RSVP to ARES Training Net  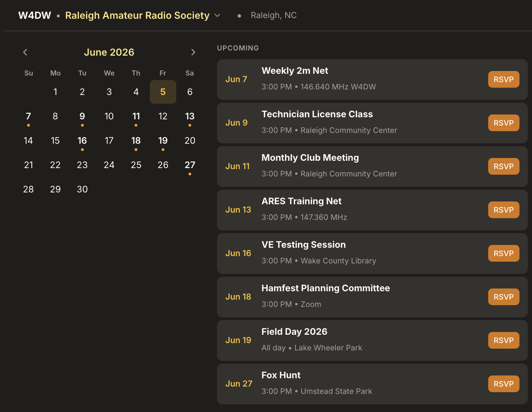tap(503, 210)
